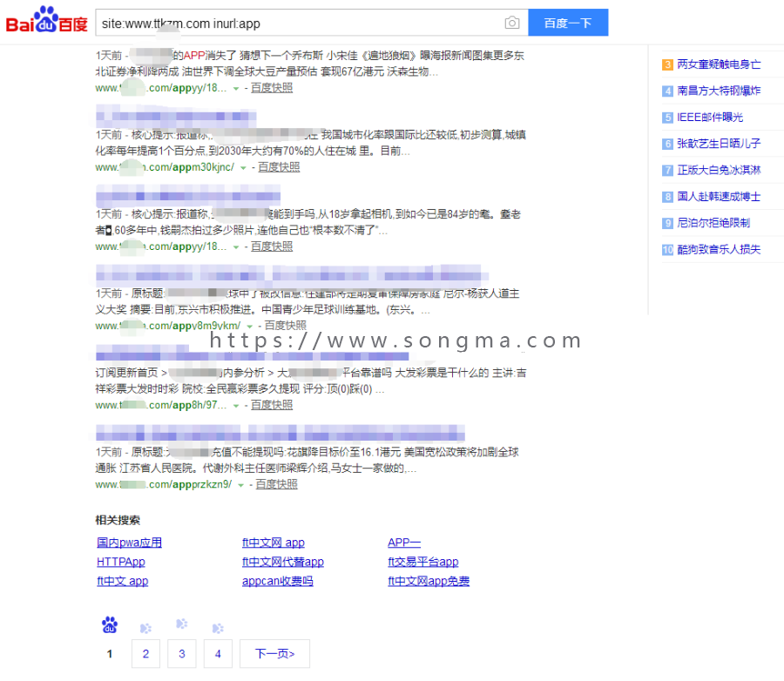The width and height of the screenshot is (784, 681).
Task: Click orange rank 3 badge in hot list
Action: click(667, 64)
